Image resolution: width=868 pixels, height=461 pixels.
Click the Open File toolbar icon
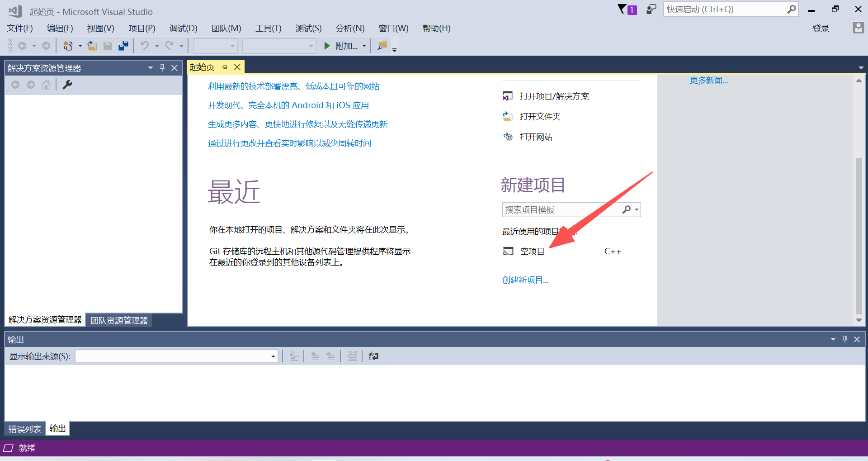pyautogui.click(x=92, y=45)
